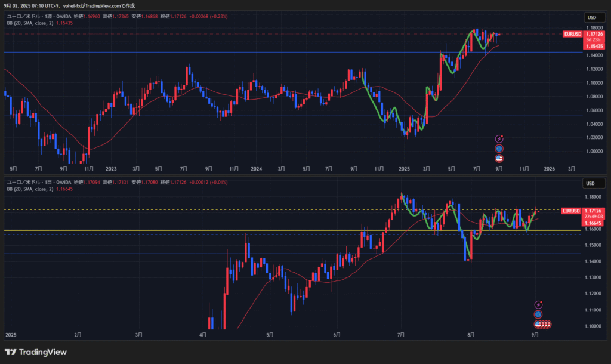This screenshot has height=364, width=611.
Task: Click the TradingView logo
Action: [x=35, y=352]
